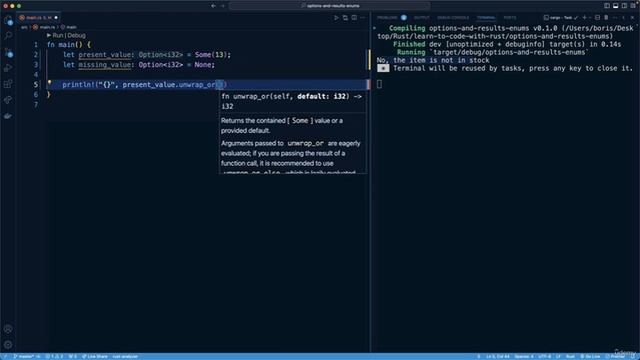Click the Live Share status bar item

[95, 356]
